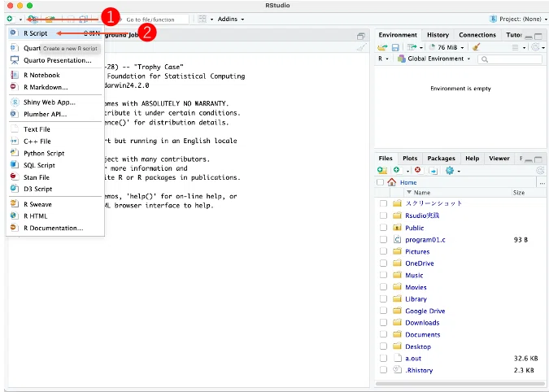Click the Rename file icon in Files pane
Viewport: 549px width, 392px height.
tap(434, 171)
